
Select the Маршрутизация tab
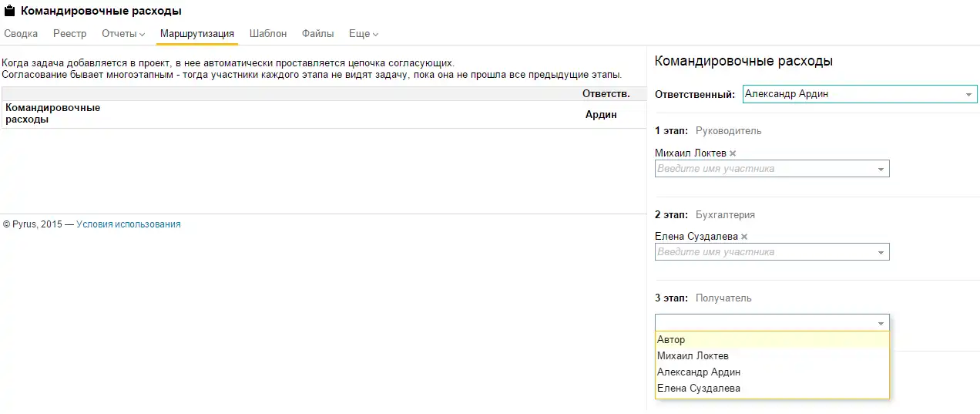tap(197, 34)
